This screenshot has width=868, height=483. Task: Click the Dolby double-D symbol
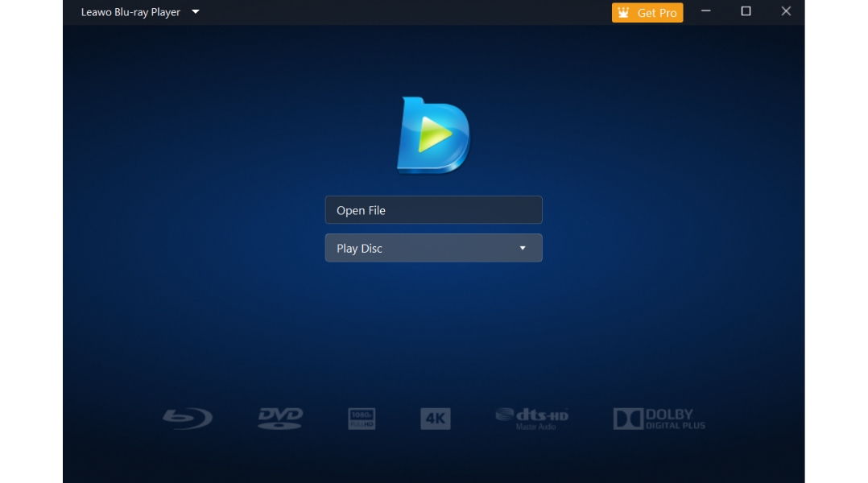tap(628, 419)
